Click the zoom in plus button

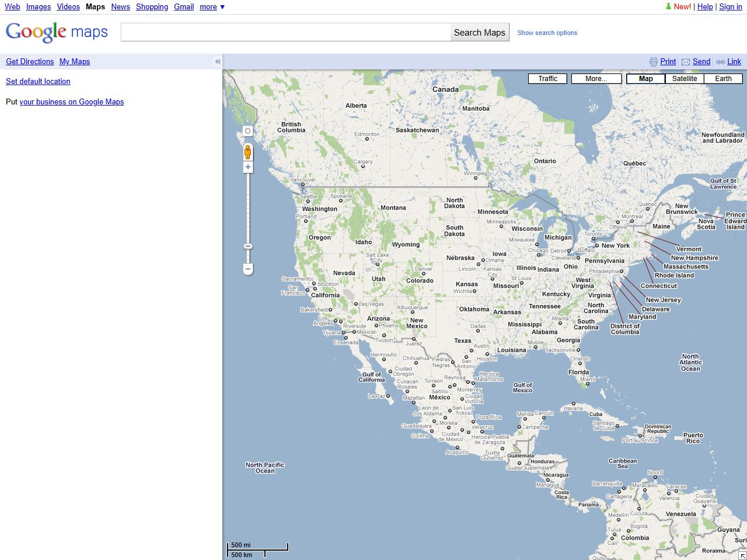click(248, 167)
